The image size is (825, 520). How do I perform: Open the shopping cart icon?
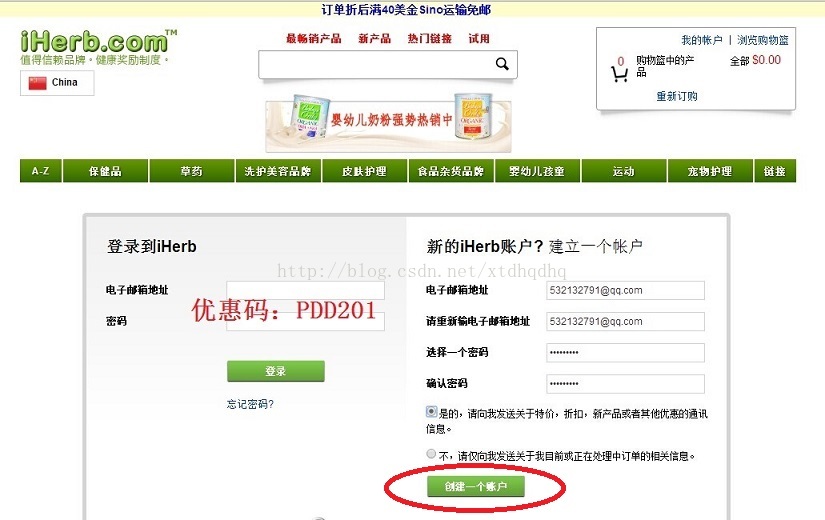coord(619,74)
